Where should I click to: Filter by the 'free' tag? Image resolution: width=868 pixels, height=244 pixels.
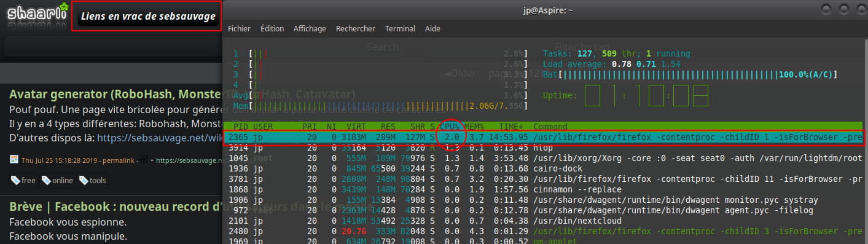coord(23,180)
